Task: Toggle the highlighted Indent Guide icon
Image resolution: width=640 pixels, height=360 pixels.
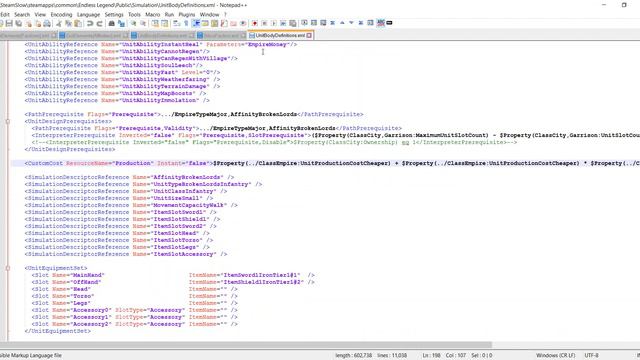Action: tap(196, 23)
